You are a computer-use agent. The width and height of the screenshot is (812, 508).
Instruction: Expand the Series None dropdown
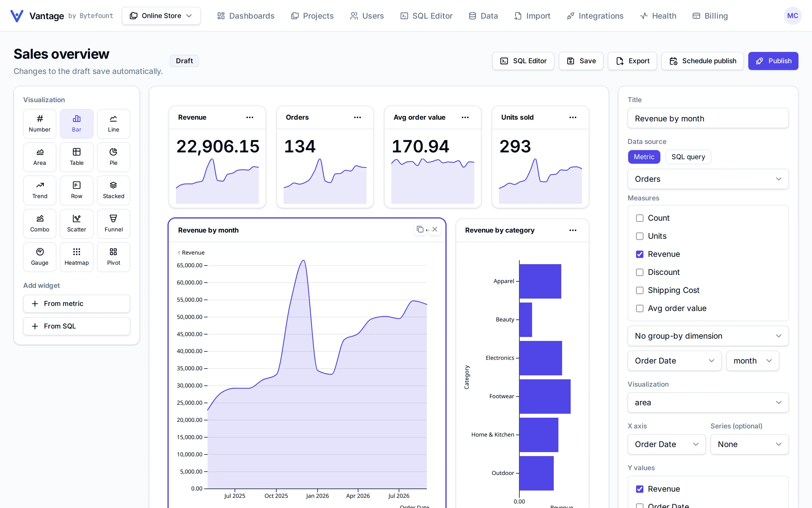click(749, 444)
